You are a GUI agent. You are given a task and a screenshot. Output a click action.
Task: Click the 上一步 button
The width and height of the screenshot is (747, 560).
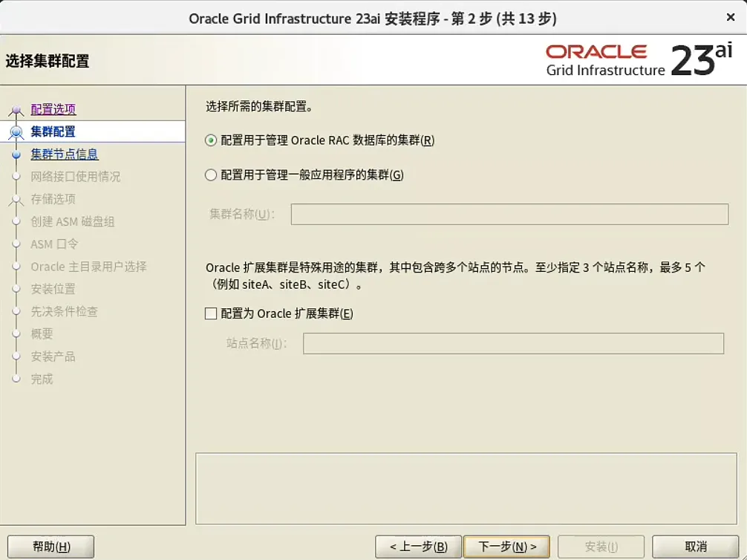[418, 546]
